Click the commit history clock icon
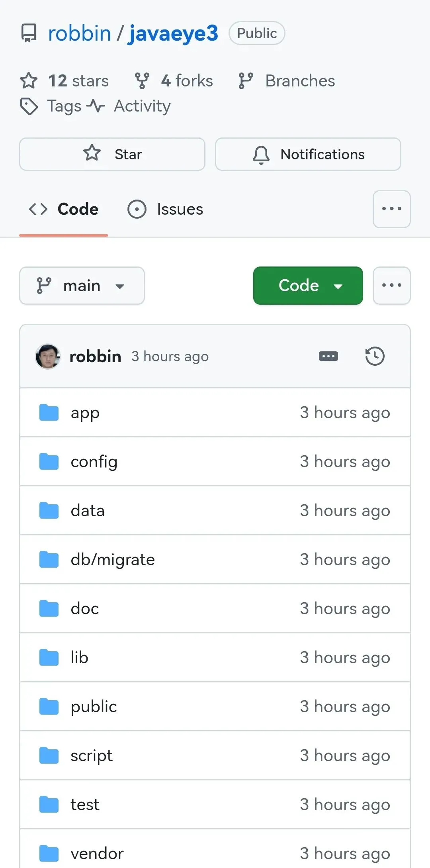 [375, 356]
